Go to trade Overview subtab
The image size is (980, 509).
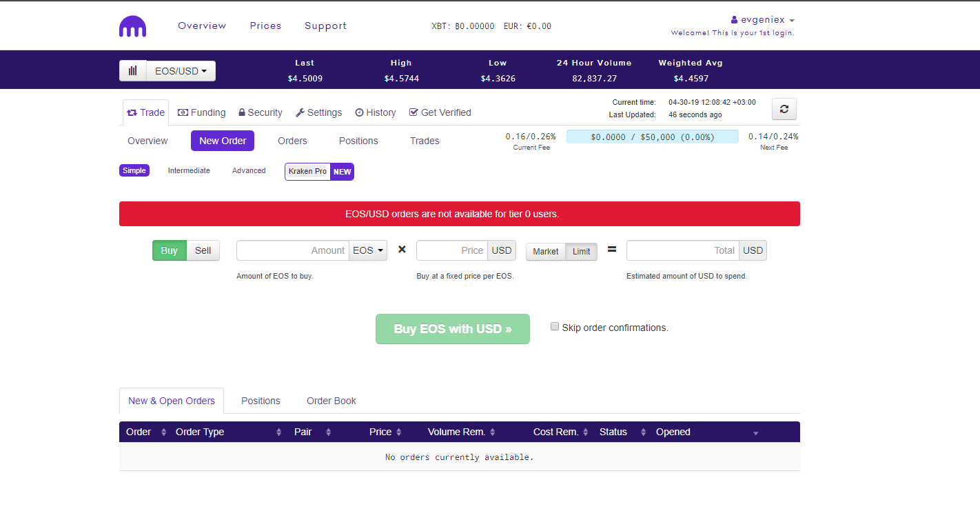tap(147, 141)
